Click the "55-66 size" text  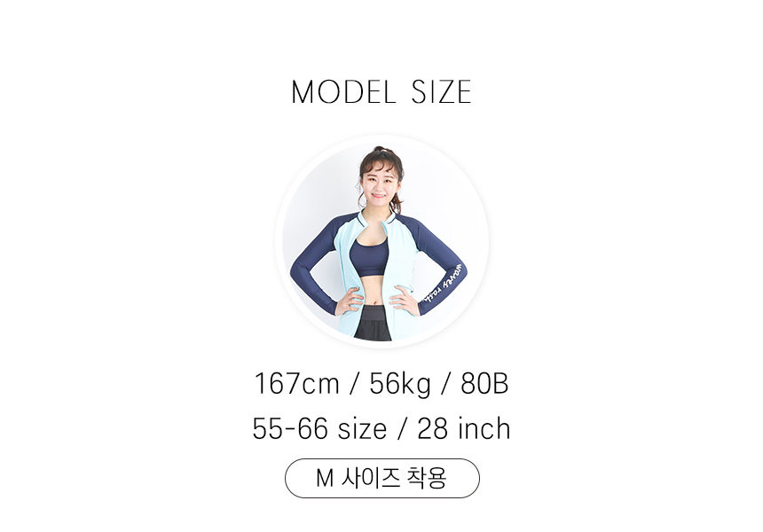click(x=319, y=429)
